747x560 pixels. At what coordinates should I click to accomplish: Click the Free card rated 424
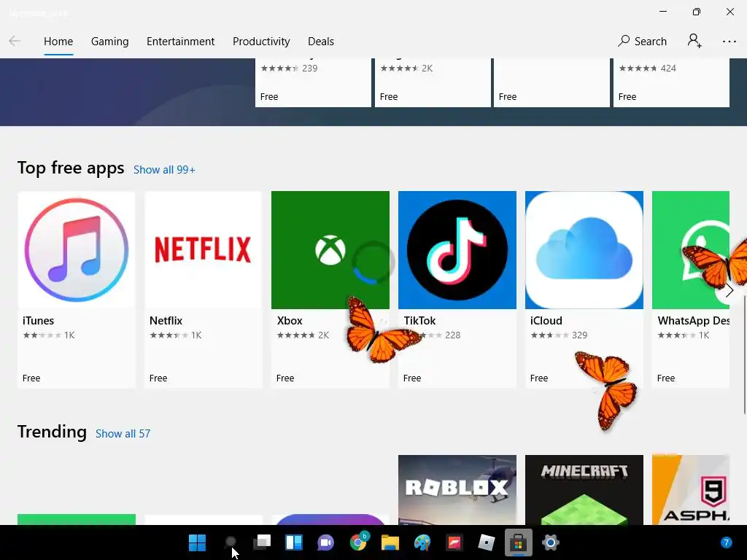pyautogui.click(x=671, y=82)
